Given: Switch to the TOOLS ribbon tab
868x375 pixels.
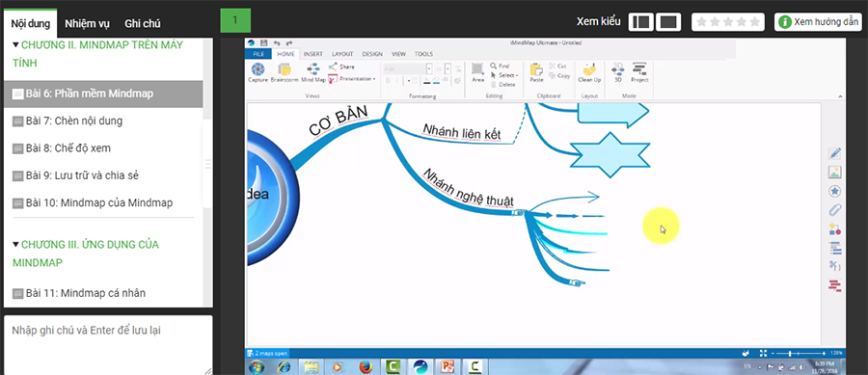Looking at the screenshot, I should pyautogui.click(x=423, y=54).
